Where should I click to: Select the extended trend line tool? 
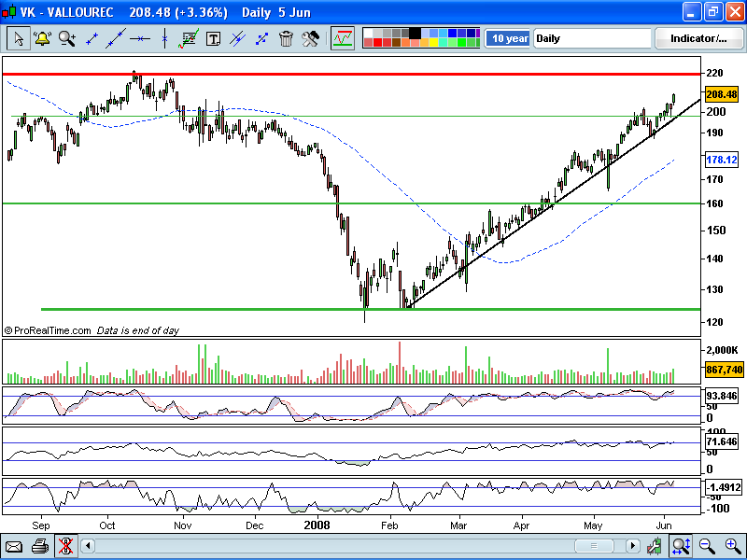click(116, 38)
